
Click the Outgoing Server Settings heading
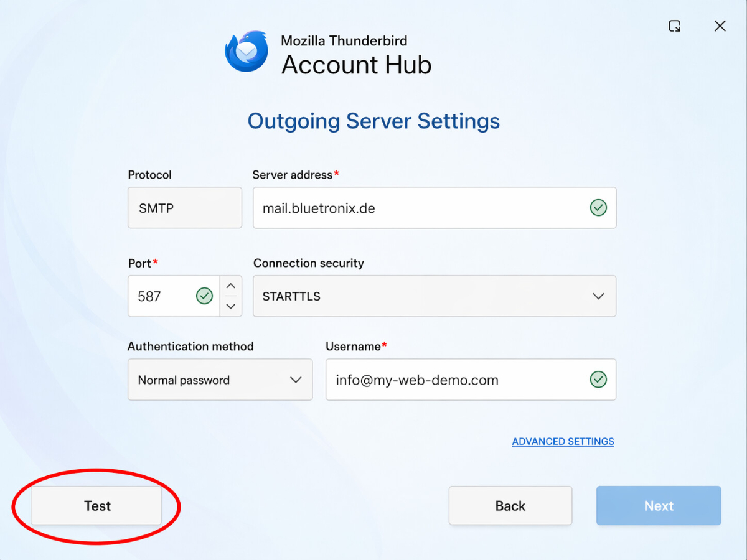(x=374, y=121)
